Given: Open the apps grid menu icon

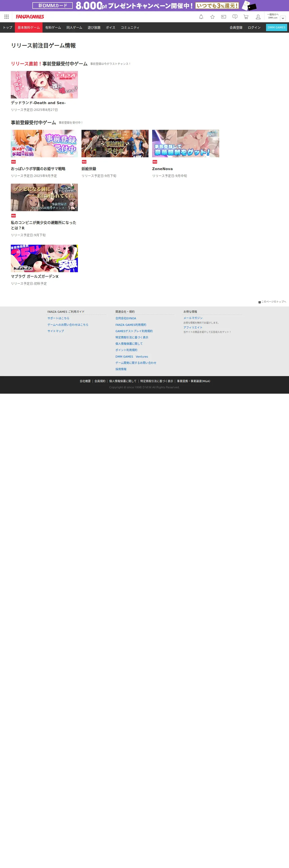Looking at the screenshot, I should [x=6, y=17].
